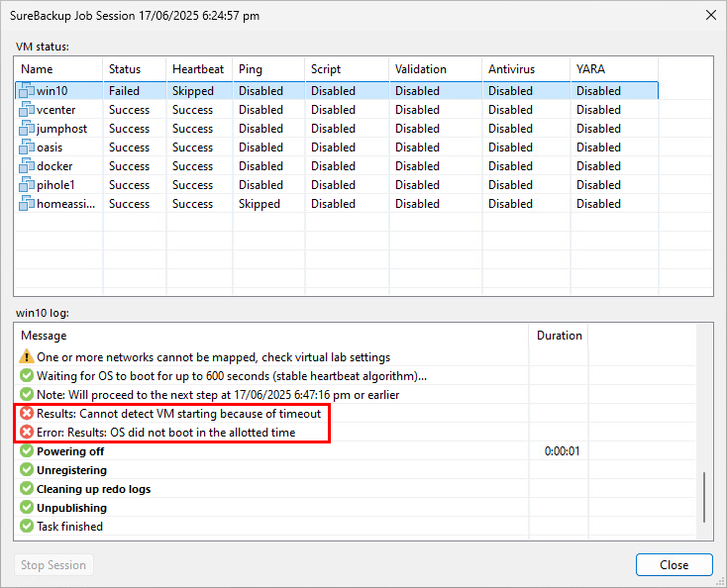This screenshot has width=727, height=588.
Task: Sort VM list by Name column
Action: point(57,69)
